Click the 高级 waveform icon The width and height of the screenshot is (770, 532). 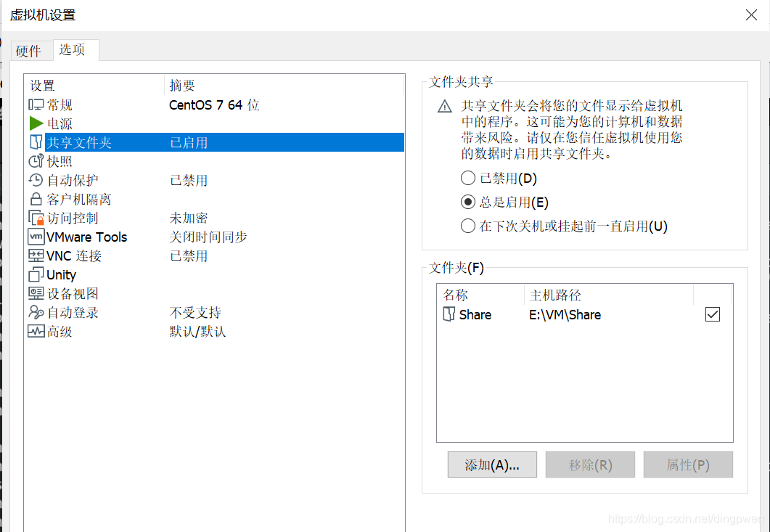(36, 331)
